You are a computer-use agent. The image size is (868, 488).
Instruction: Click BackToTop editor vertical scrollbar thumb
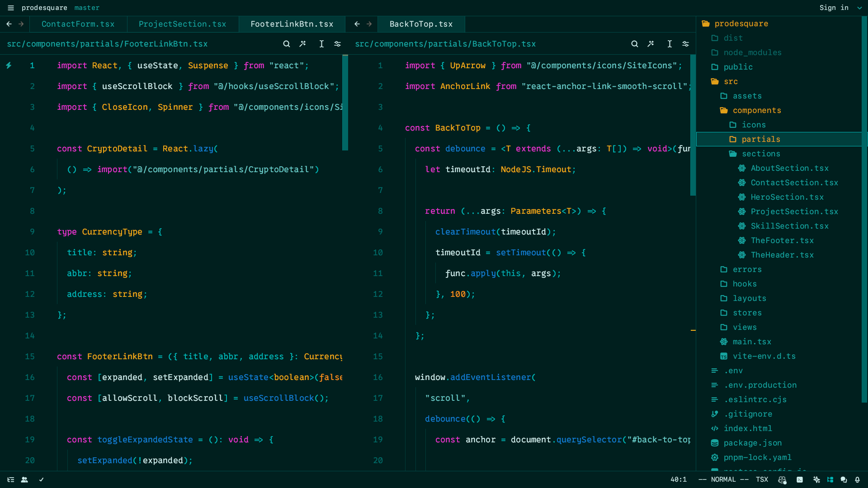pos(693,125)
